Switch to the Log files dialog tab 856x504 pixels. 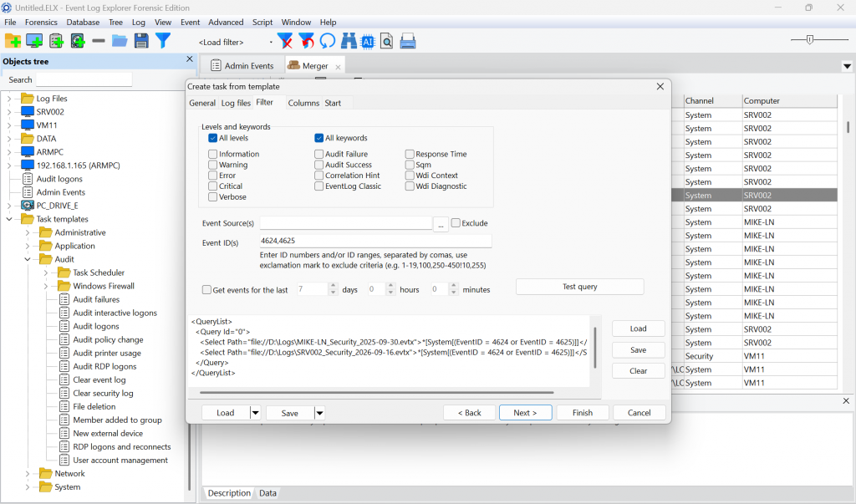tap(236, 103)
